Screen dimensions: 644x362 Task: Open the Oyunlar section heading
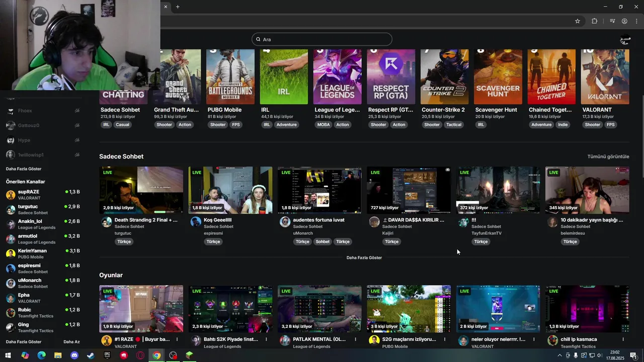[111, 275]
